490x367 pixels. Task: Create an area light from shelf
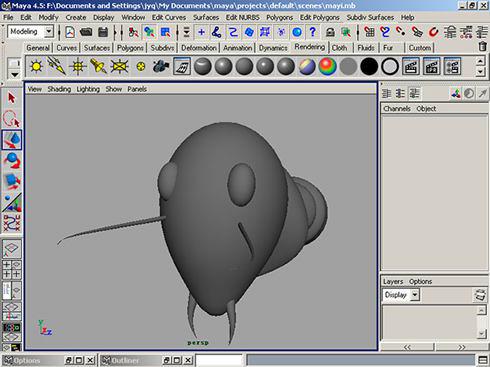click(119, 66)
